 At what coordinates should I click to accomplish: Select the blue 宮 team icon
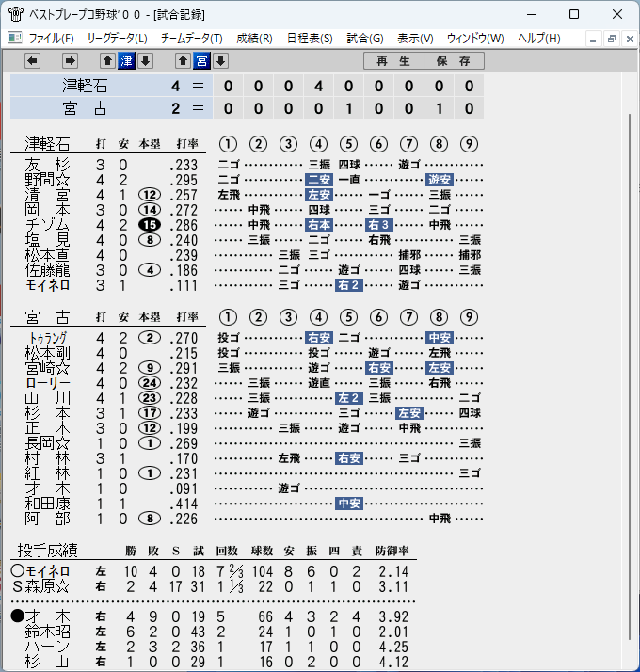point(202,61)
